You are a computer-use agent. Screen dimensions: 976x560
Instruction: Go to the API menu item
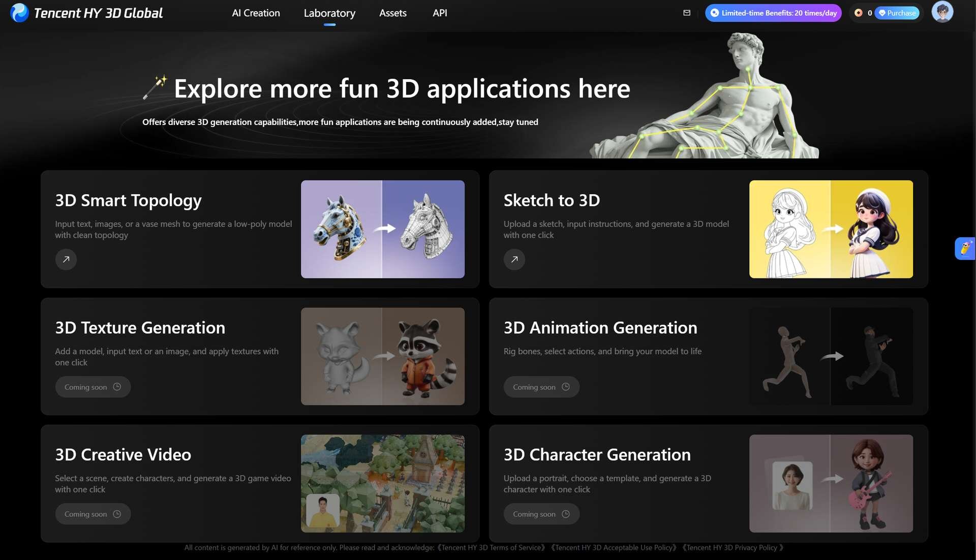pyautogui.click(x=440, y=13)
